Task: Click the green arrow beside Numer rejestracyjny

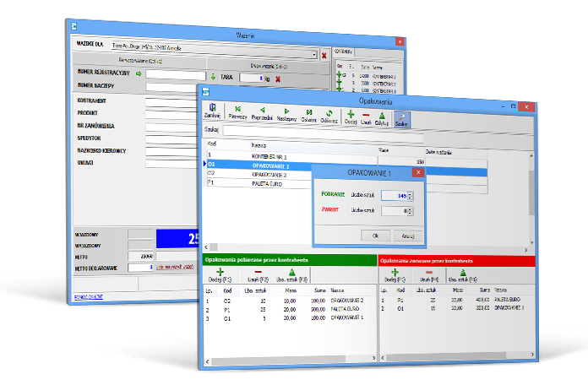Action: [139, 74]
